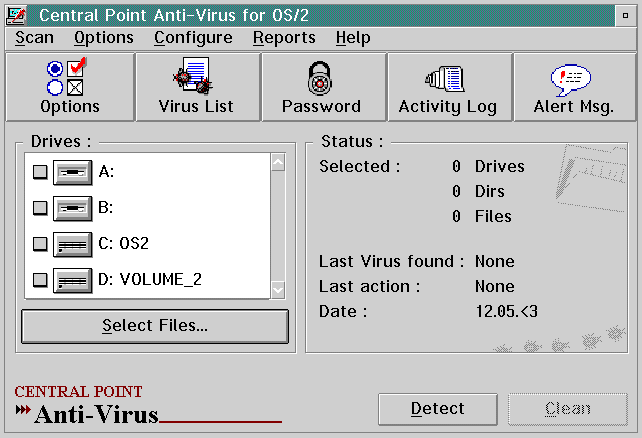The image size is (642, 438).
Task: Open the Options toolbar button
Action: pos(70,87)
